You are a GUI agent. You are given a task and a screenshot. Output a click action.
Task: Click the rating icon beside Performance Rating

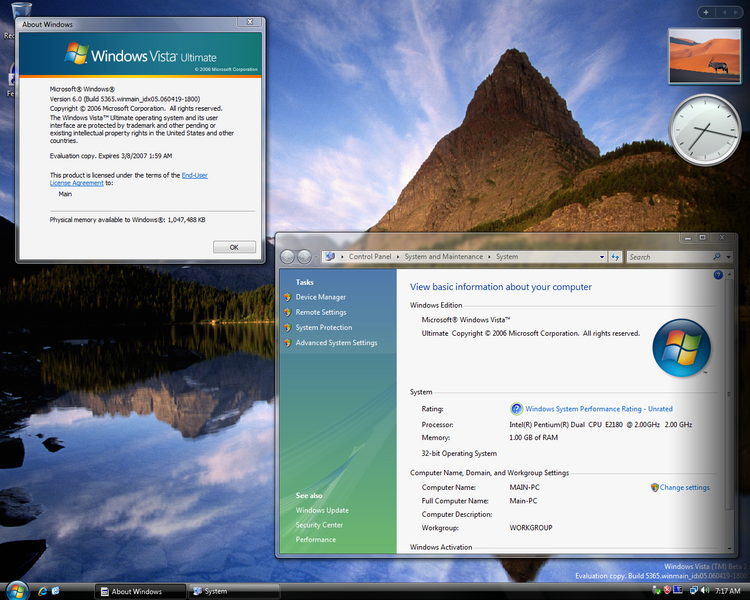point(516,409)
